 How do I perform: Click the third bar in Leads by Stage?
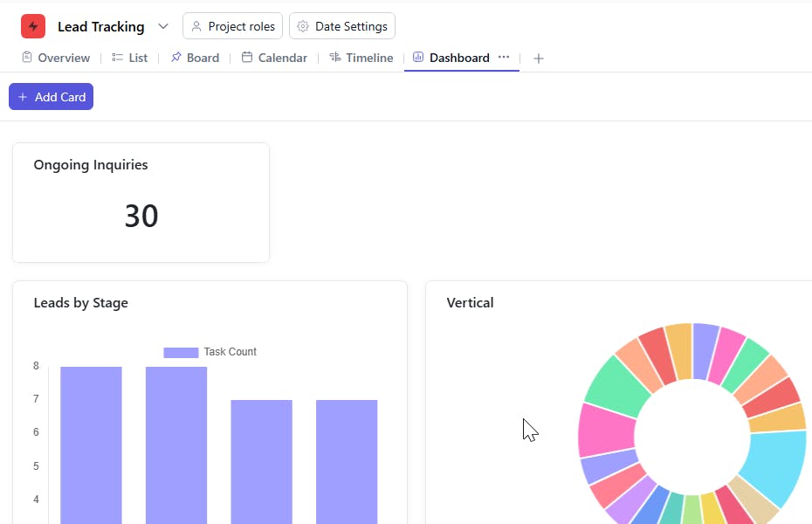[262, 462]
